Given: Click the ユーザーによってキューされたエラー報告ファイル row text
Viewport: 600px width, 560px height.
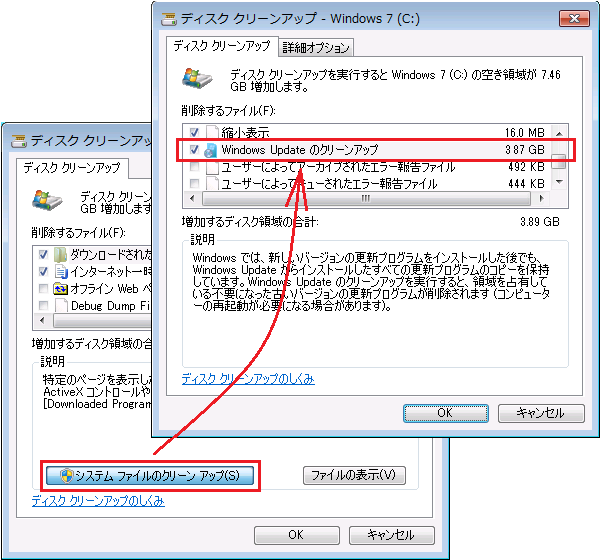Looking at the screenshot, I should pos(329,184).
